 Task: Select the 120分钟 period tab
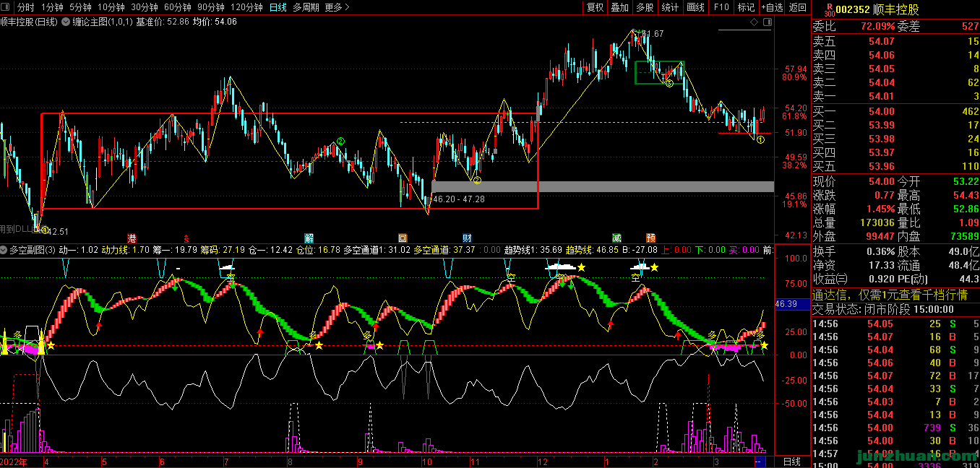(246, 7)
